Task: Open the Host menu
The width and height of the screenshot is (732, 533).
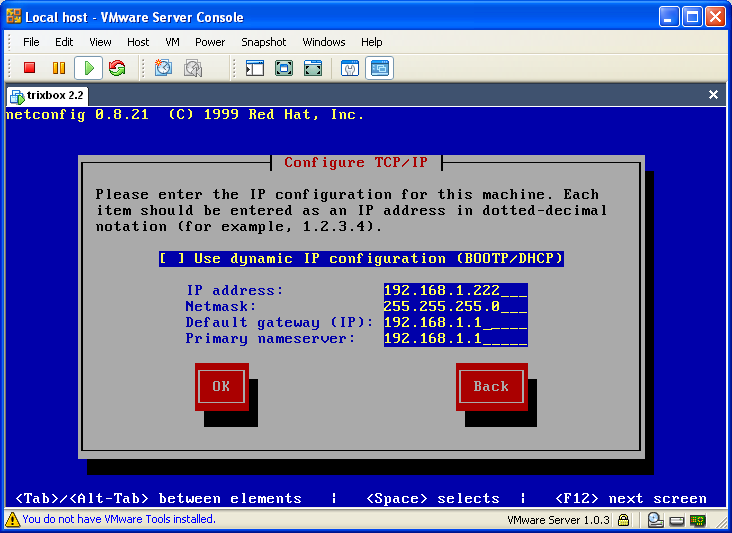Action: pos(138,42)
